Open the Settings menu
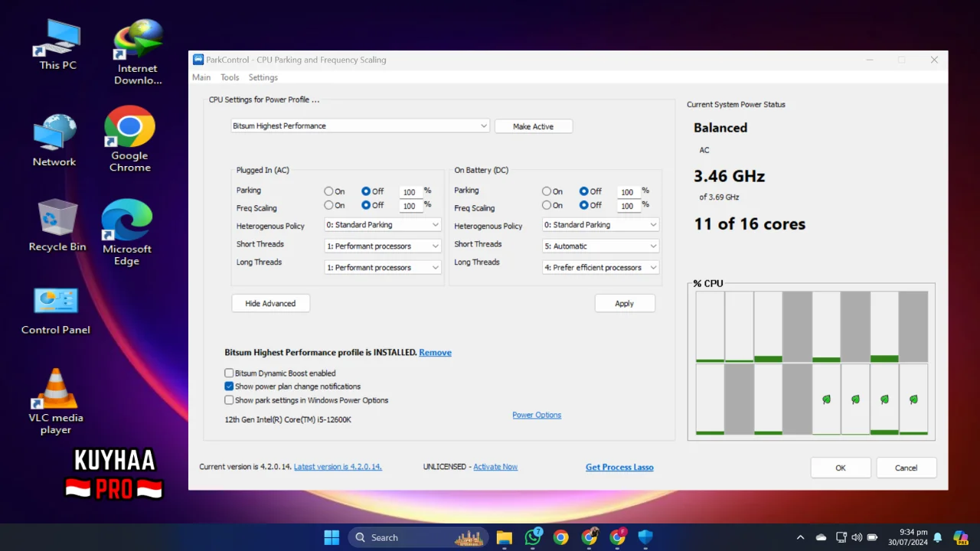The image size is (980, 551). 263,77
